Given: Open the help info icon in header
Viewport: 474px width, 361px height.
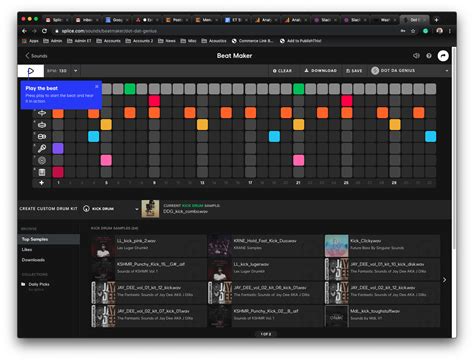Looking at the screenshot, I should coord(429,56).
